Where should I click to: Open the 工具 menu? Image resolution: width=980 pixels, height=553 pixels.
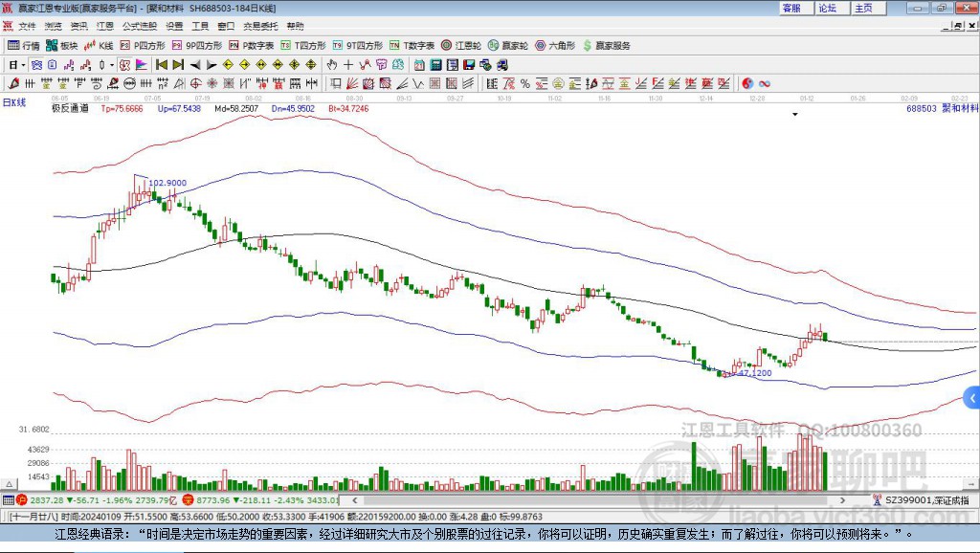pyautogui.click(x=200, y=26)
